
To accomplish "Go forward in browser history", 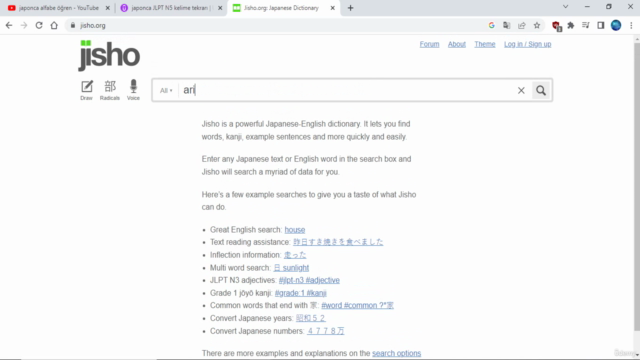I will 24,25.
